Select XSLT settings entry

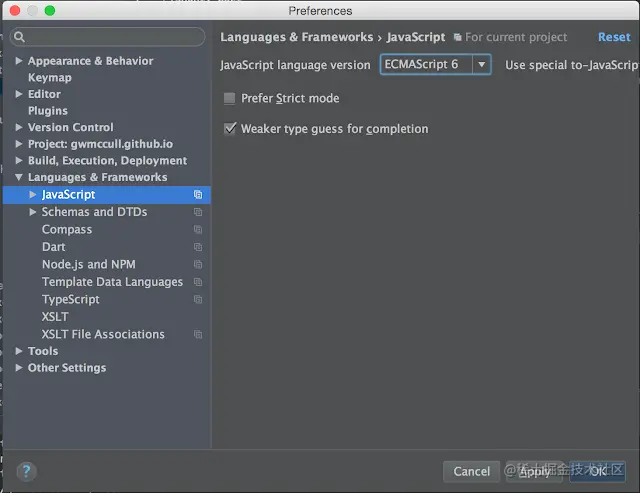point(55,317)
